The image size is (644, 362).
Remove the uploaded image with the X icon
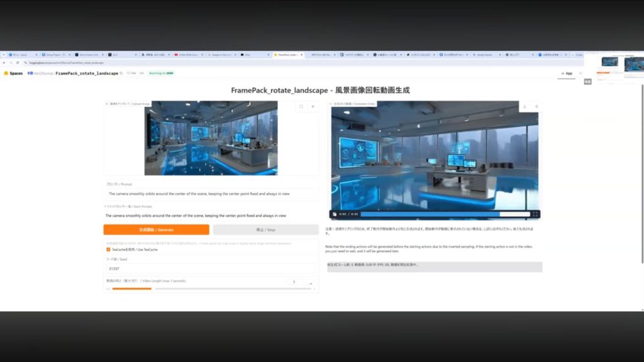tap(313, 107)
